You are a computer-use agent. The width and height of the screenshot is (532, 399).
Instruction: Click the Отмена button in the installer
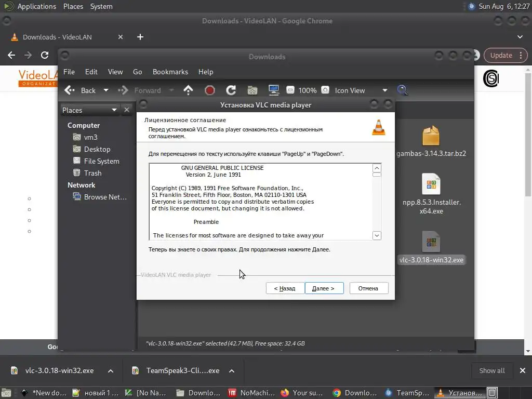[x=368, y=288]
